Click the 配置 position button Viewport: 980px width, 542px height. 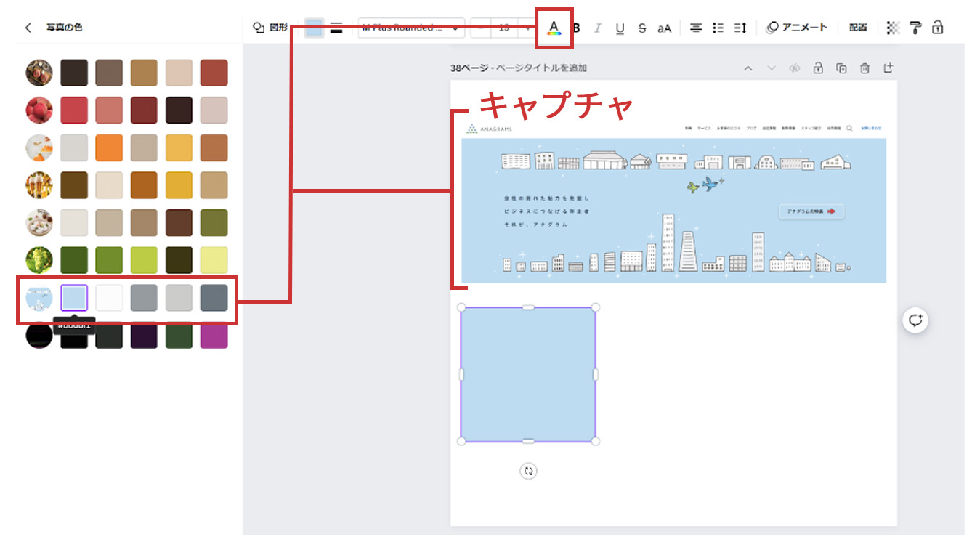(858, 28)
